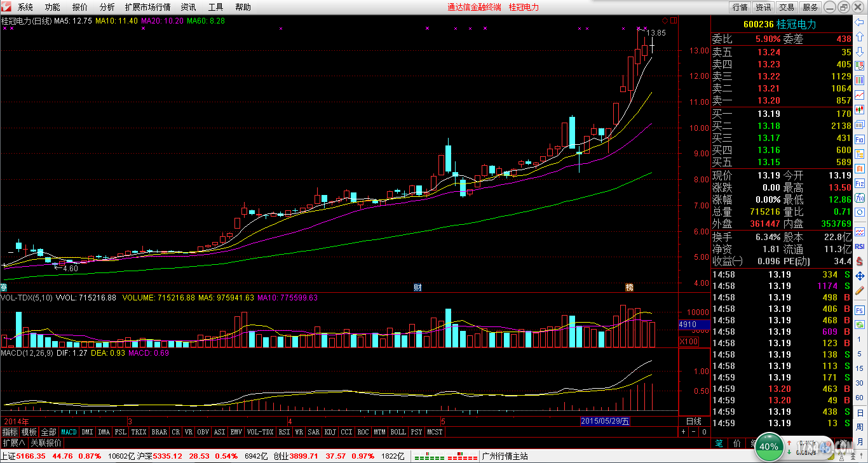Click the blue down-arrow next stock icon

point(859,50)
